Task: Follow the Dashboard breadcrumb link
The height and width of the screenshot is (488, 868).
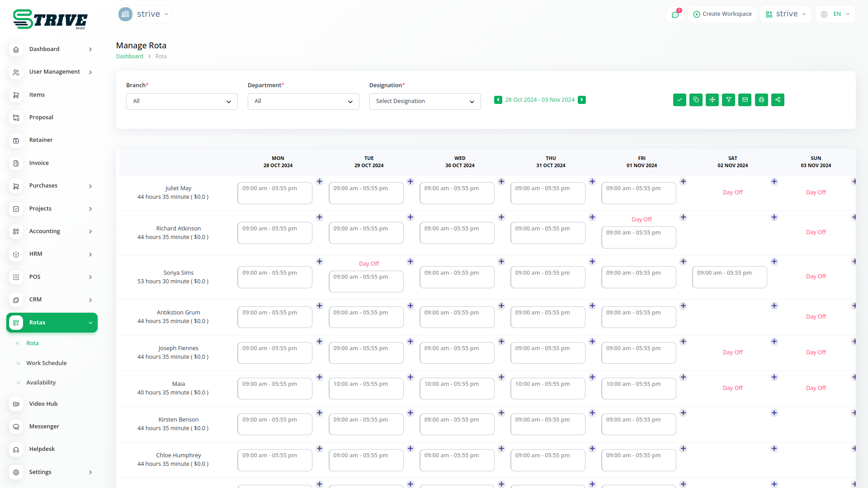Action: 129,56
